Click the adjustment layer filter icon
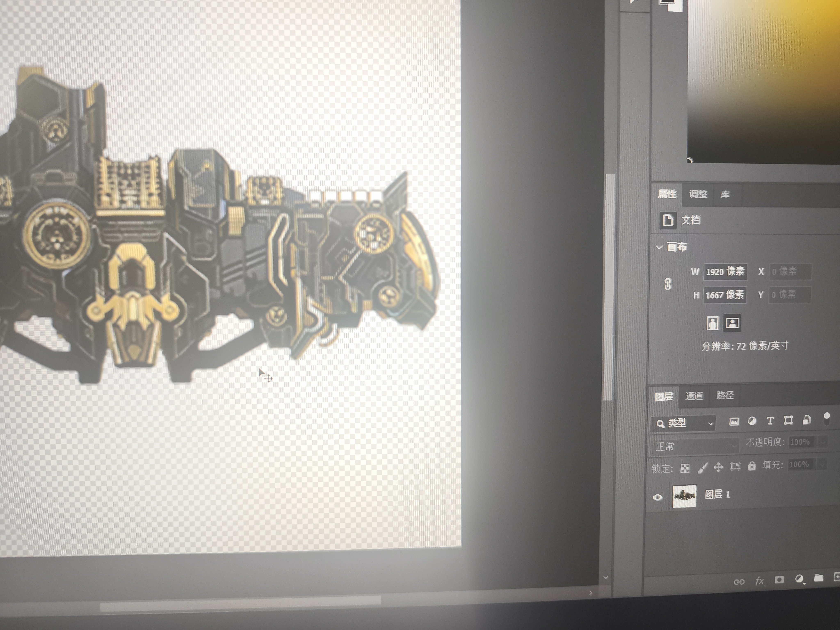The height and width of the screenshot is (630, 840). tap(752, 421)
